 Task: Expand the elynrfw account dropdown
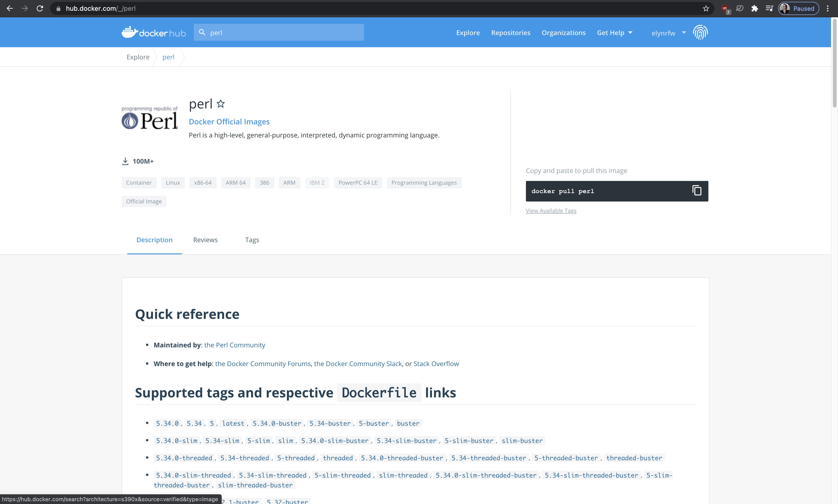click(x=668, y=33)
